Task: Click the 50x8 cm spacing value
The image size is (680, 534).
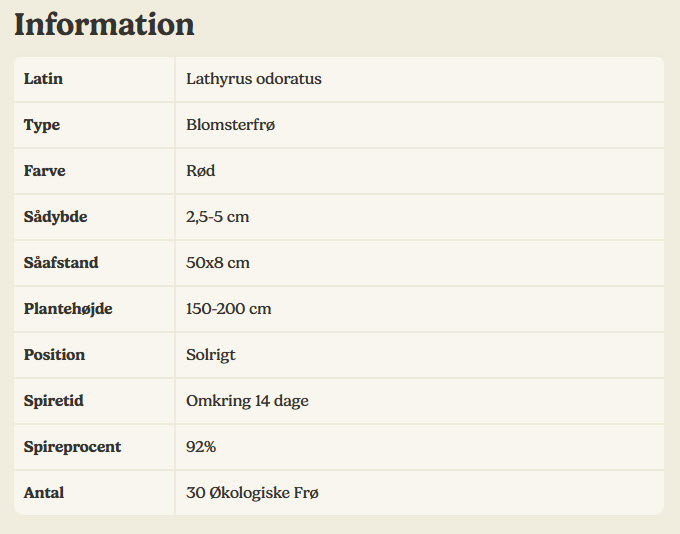Action: point(218,263)
